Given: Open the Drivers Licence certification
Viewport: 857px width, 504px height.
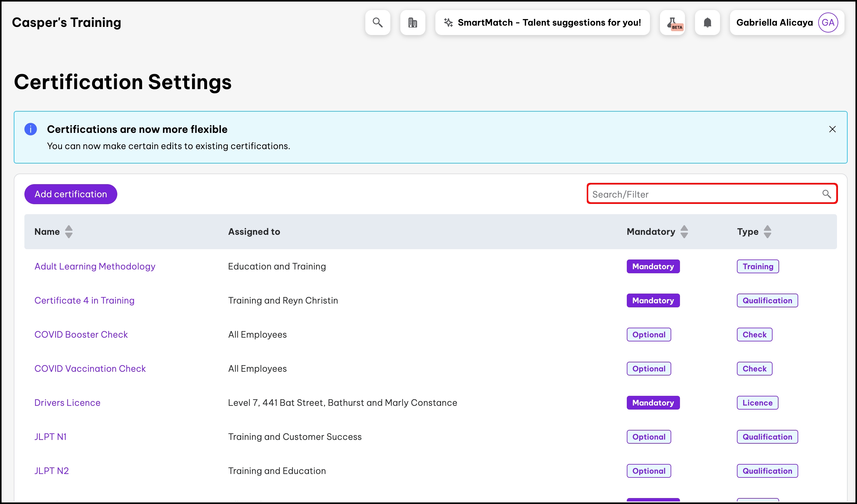Looking at the screenshot, I should [67, 403].
